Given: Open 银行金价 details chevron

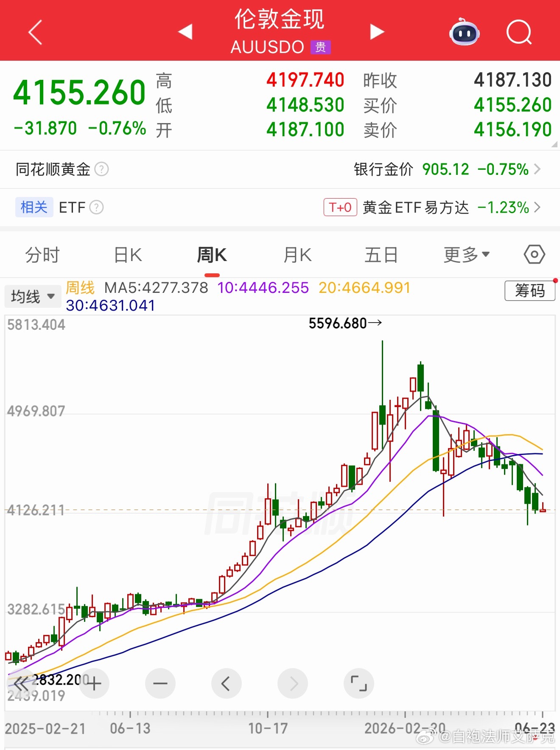Looking at the screenshot, I should point(537,169).
